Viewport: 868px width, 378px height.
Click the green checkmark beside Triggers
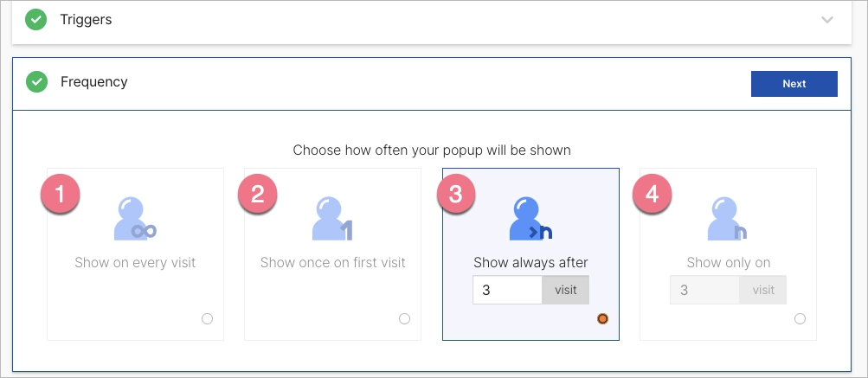(x=36, y=19)
